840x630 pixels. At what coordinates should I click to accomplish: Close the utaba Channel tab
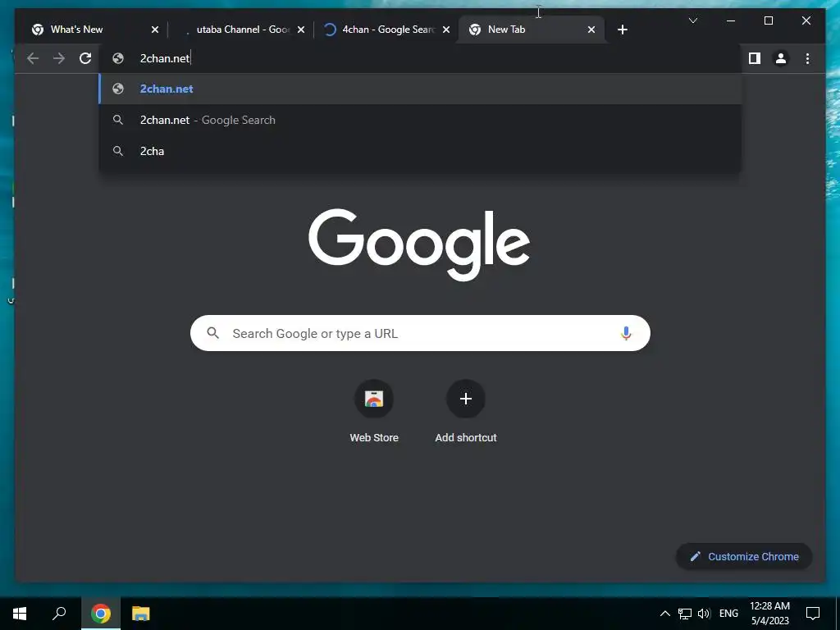coord(301,30)
